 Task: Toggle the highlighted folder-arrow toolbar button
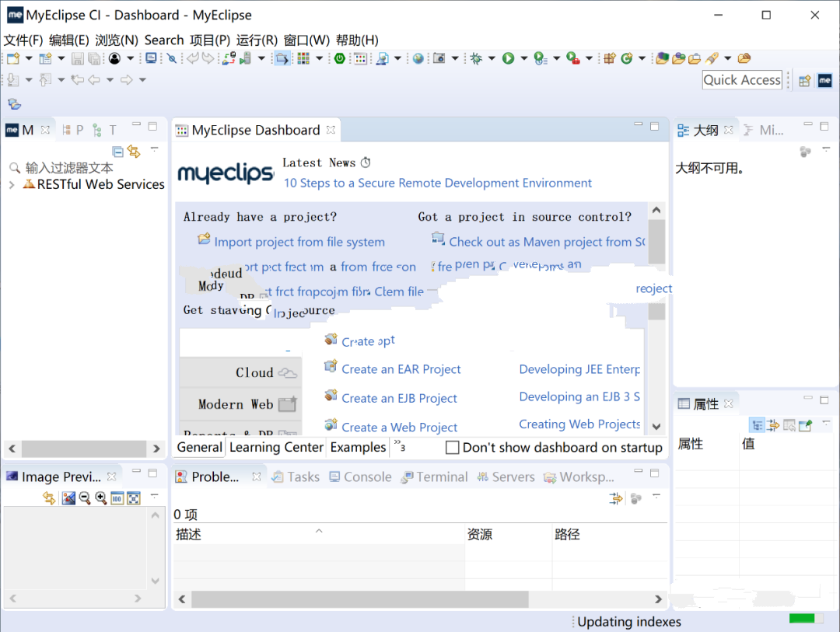pos(282,58)
